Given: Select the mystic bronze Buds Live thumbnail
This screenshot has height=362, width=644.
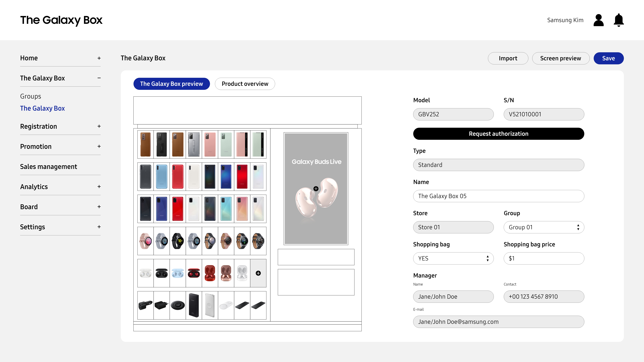Looking at the screenshot, I should tap(226, 273).
